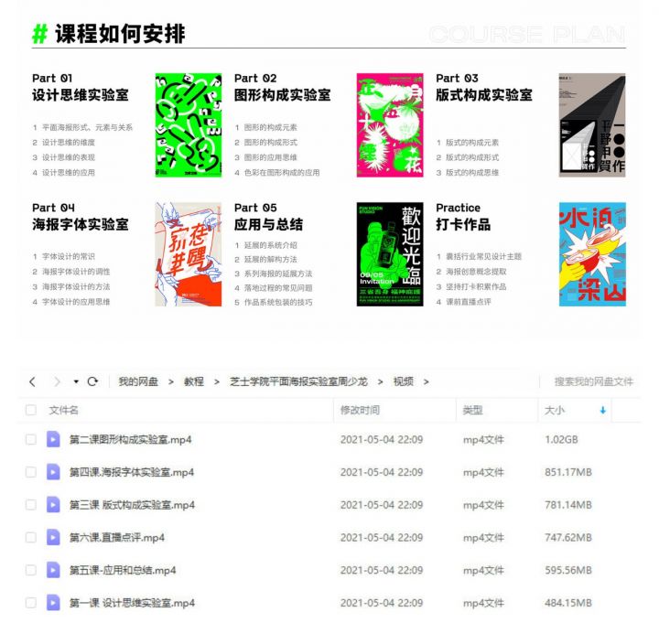The height and width of the screenshot is (644, 659).
Task: Click the 海报字体实验室 heading
Action: (x=81, y=224)
